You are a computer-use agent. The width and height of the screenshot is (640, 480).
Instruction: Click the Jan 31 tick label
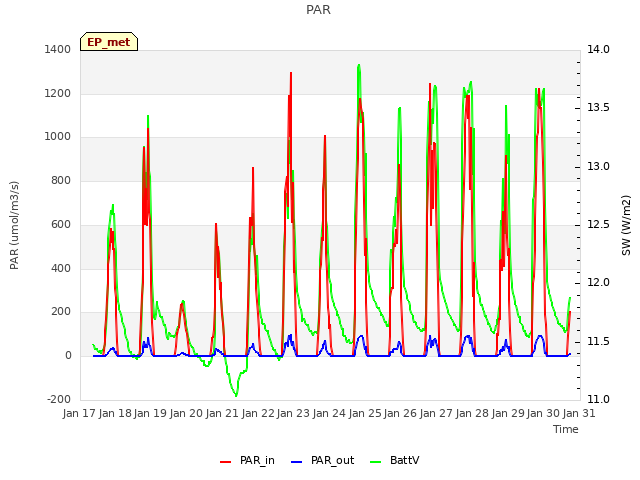pos(579,413)
